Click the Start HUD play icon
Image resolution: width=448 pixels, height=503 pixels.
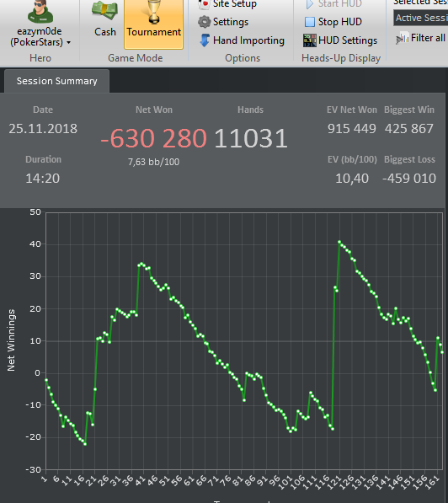[309, 4]
